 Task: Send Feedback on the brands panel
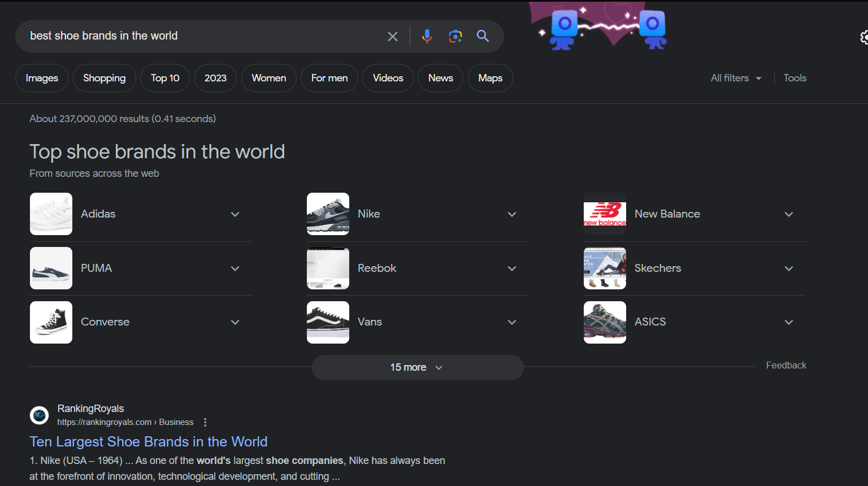[786, 366]
